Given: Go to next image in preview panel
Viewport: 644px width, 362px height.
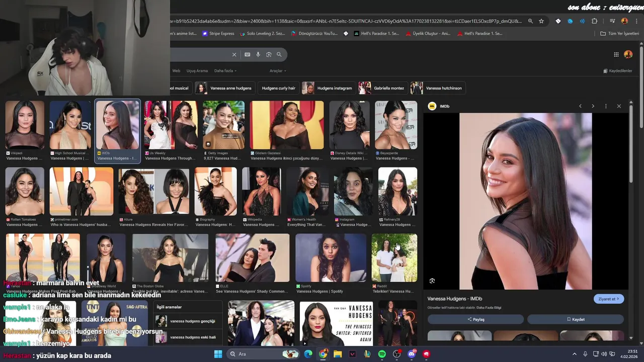Looking at the screenshot, I should click(593, 106).
